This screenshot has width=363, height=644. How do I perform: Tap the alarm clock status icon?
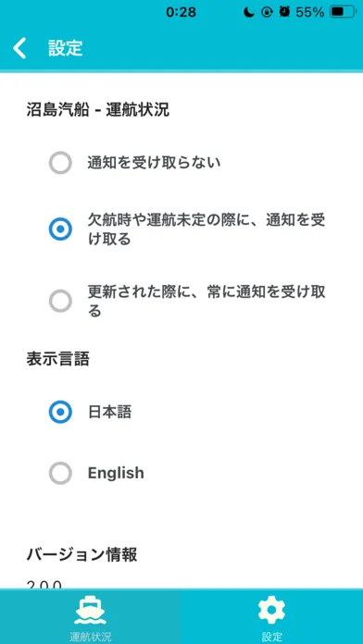point(284,12)
